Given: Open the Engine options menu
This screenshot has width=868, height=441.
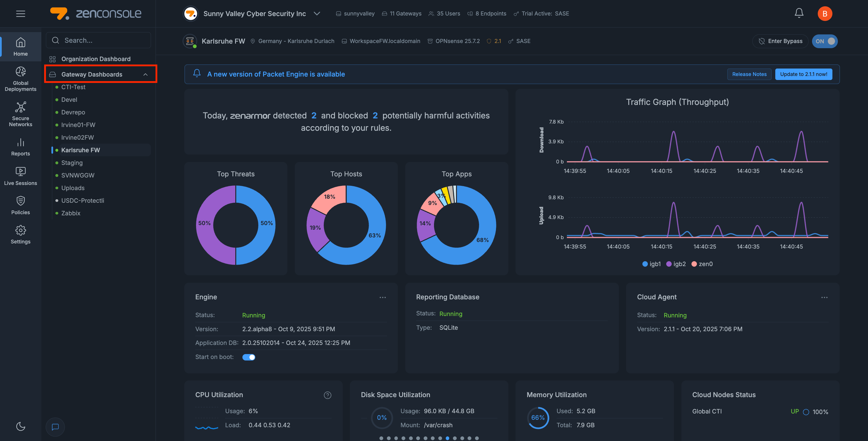Looking at the screenshot, I should tap(382, 297).
